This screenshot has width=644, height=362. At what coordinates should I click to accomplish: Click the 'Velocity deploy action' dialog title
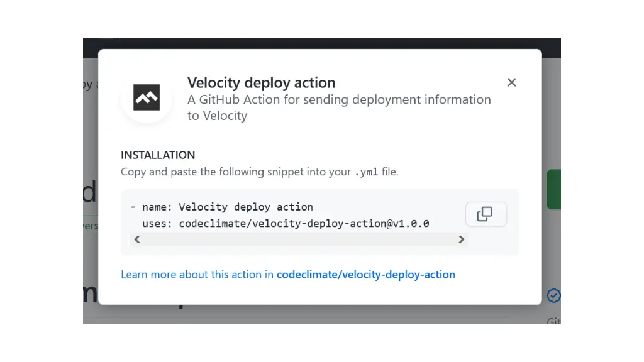tap(261, 83)
